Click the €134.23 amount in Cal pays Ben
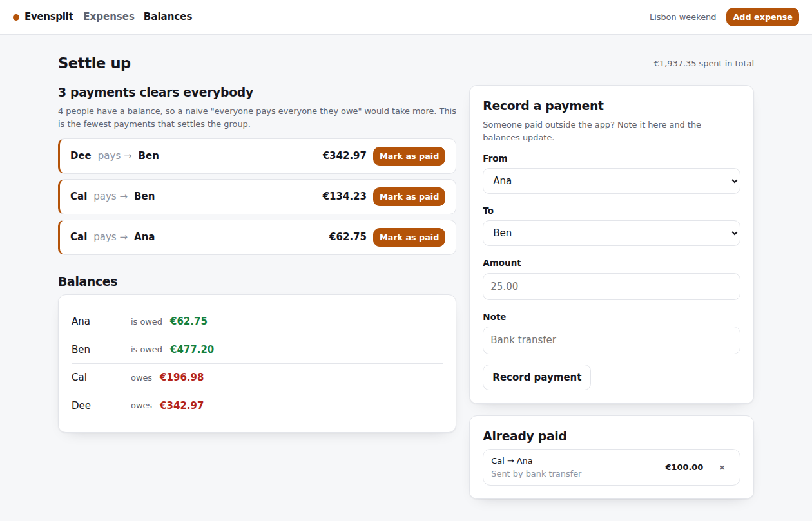 click(x=344, y=196)
